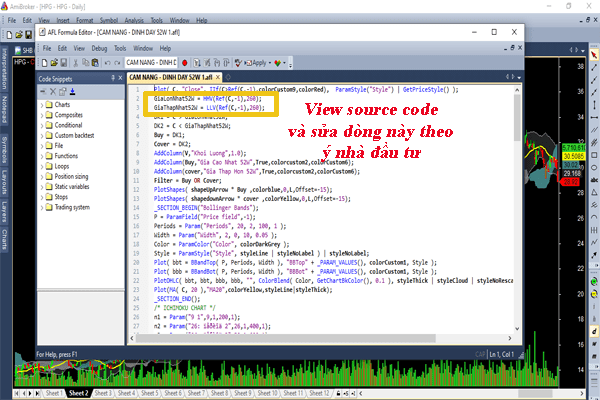The height and width of the screenshot is (400, 600).
Task: Open Help menu in AFL Formula Editor
Action: pos(165,48)
